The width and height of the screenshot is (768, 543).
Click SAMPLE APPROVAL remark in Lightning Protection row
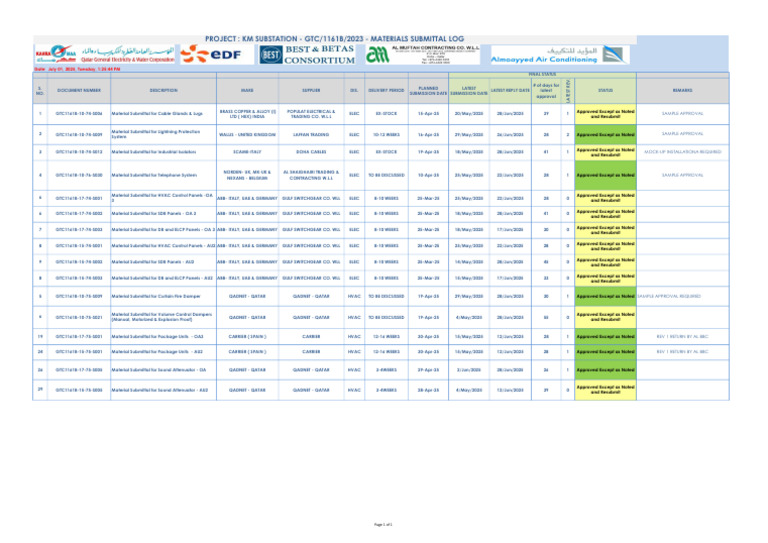[683, 134]
